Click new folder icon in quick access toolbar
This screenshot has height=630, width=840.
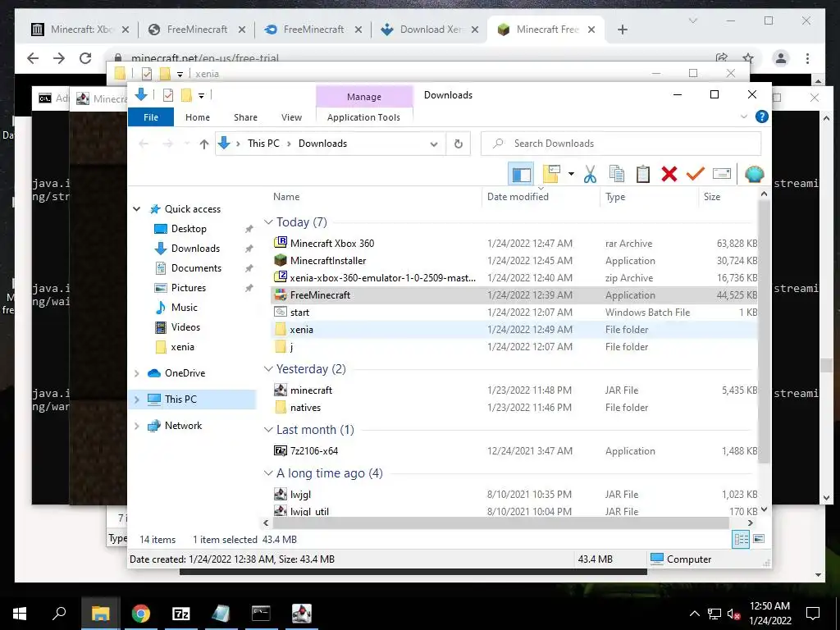tap(186, 95)
